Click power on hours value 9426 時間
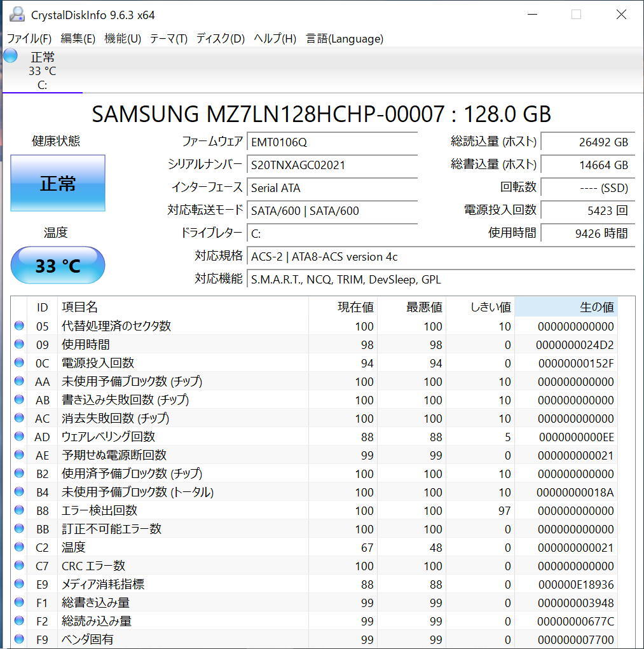The width and height of the screenshot is (644, 649). click(x=587, y=234)
